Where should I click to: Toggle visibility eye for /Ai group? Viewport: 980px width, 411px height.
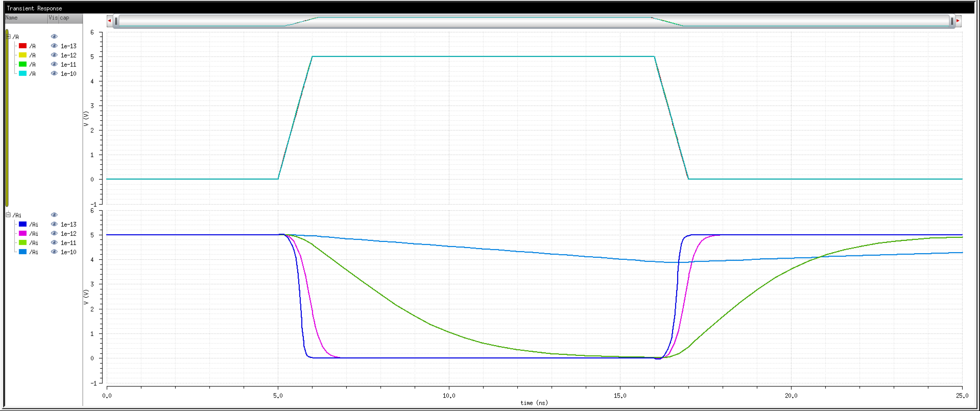[54, 215]
